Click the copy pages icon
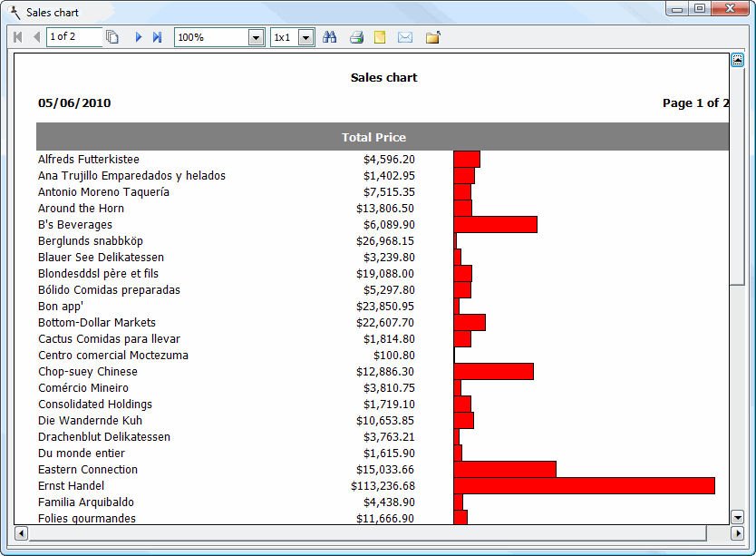Screen dimensions: 756x556 coord(112,37)
